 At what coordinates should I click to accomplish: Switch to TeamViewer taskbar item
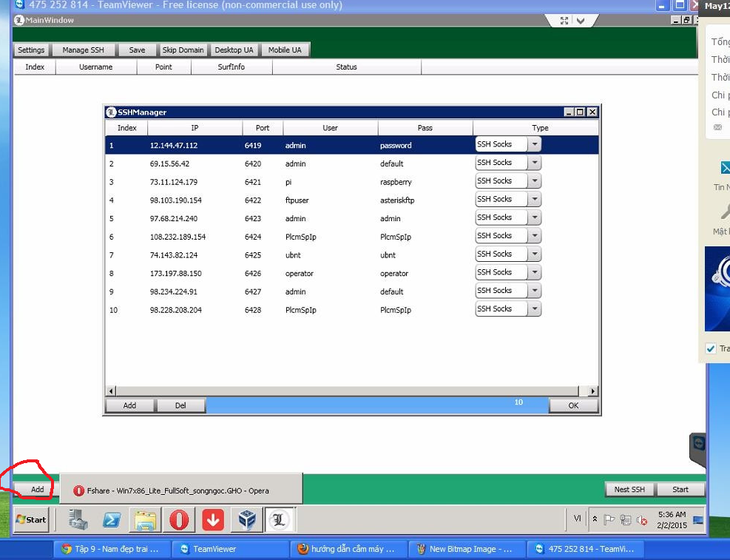(x=231, y=550)
